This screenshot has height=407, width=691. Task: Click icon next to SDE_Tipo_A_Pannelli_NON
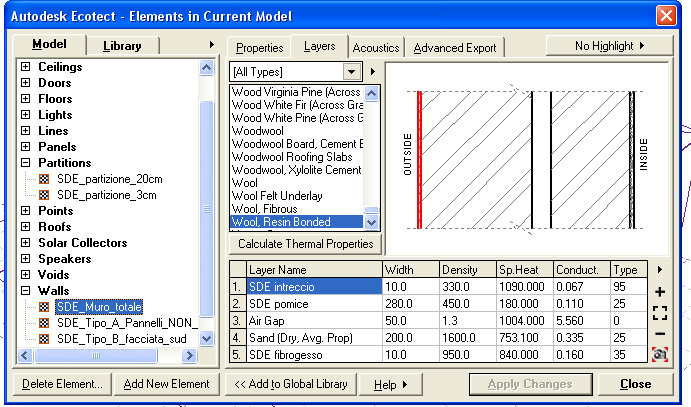click(44, 323)
